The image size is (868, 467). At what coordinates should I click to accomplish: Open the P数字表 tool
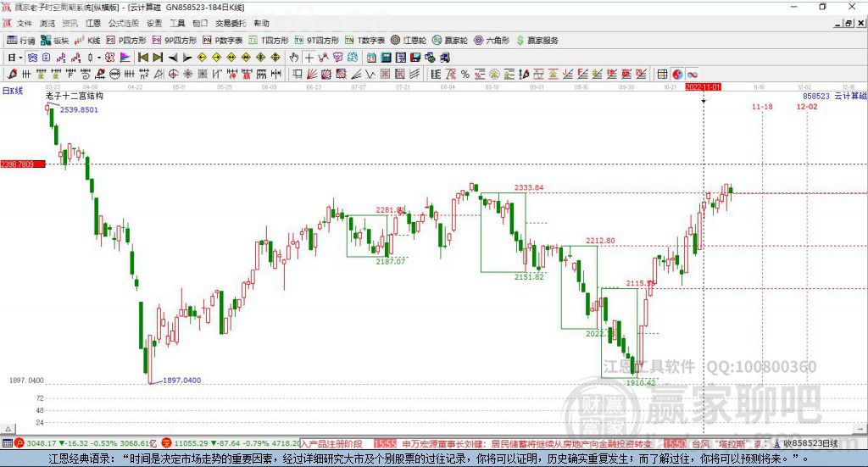[x=223, y=41]
